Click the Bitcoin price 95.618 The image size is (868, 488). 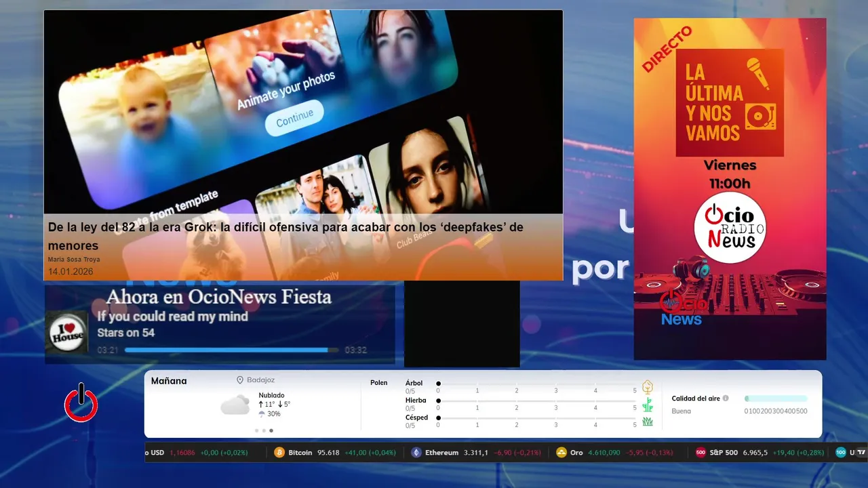point(328,453)
